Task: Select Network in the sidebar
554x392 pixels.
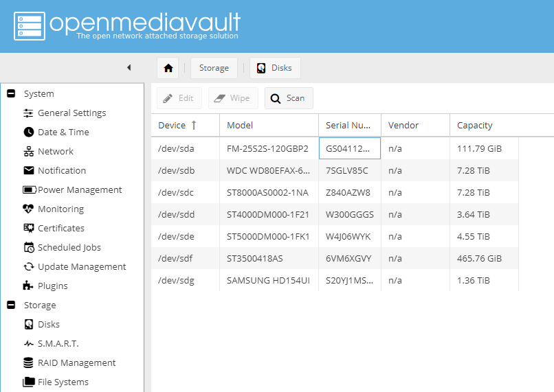Action: click(56, 151)
